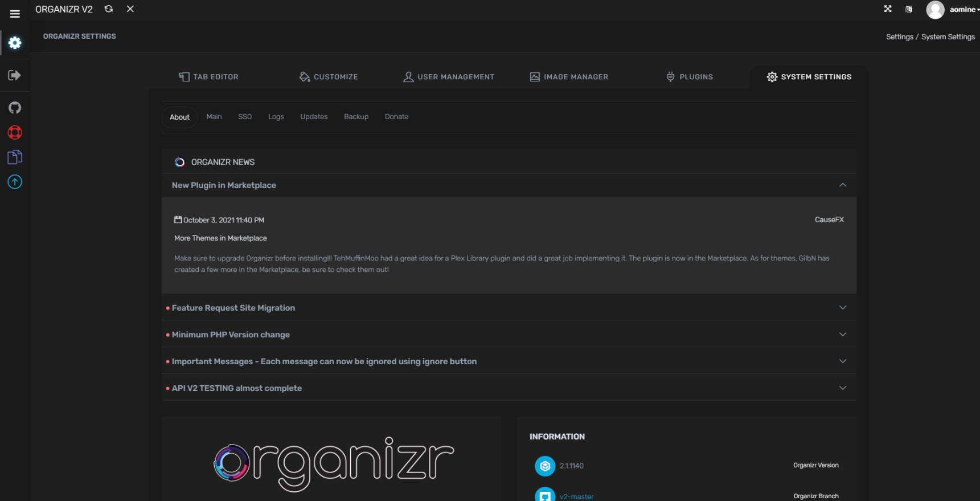Open the GitHub sidebar icon
The height and width of the screenshot is (501, 980).
[15, 108]
